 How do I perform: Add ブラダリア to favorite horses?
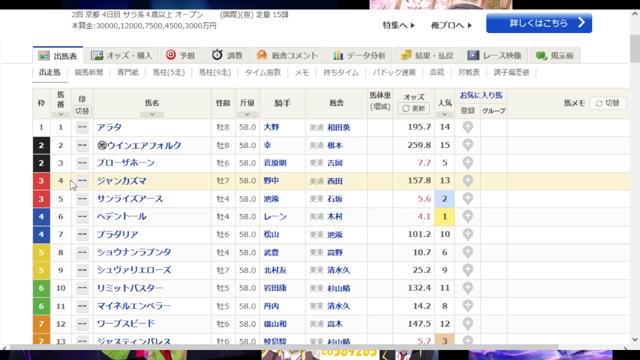click(468, 234)
